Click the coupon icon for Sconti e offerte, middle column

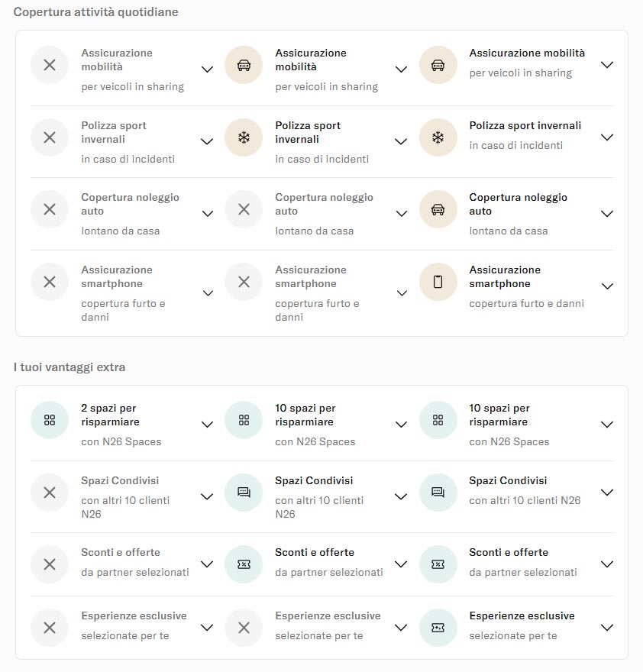point(244,564)
